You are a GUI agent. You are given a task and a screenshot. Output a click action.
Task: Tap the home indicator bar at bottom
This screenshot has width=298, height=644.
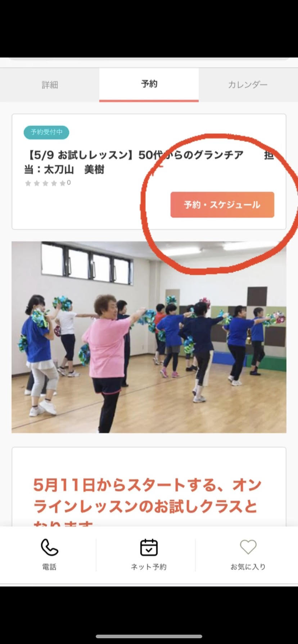[149, 636]
